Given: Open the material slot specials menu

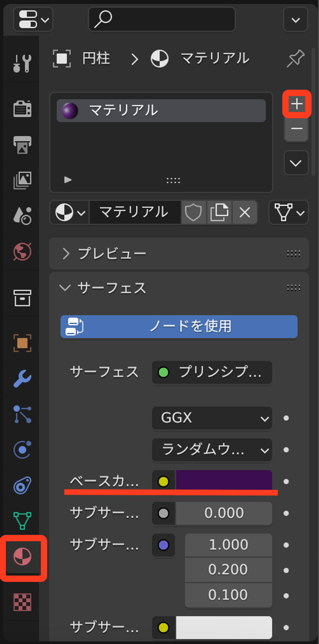Looking at the screenshot, I should click(x=296, y=163).
